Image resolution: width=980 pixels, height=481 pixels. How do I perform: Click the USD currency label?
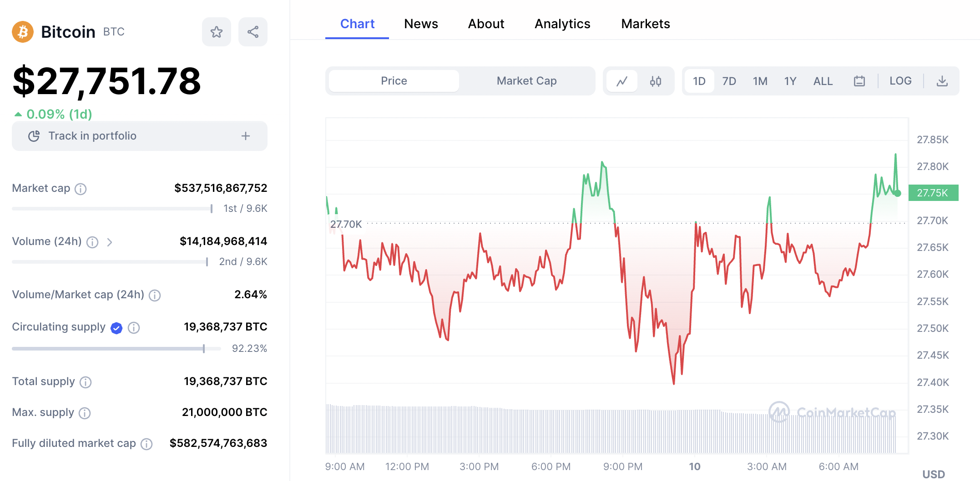(x=934, y=474)
